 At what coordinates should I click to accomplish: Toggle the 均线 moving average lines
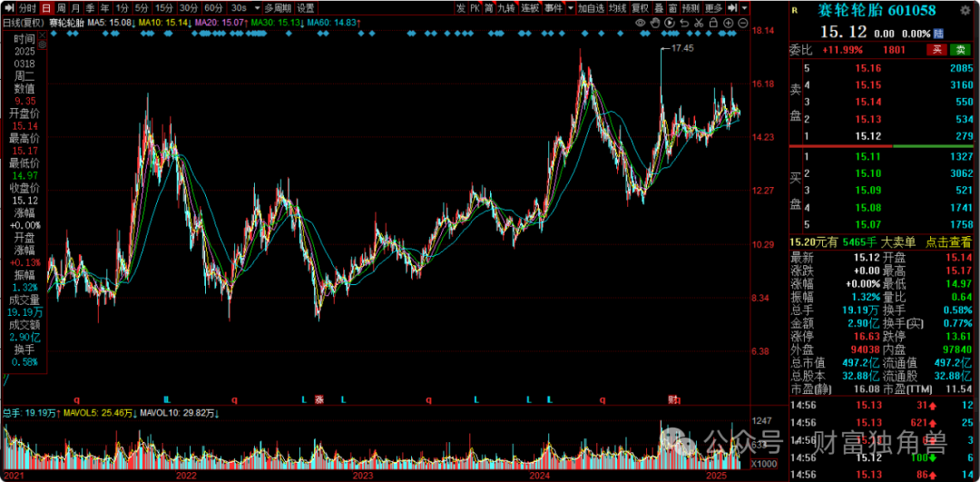pos(618,7)
